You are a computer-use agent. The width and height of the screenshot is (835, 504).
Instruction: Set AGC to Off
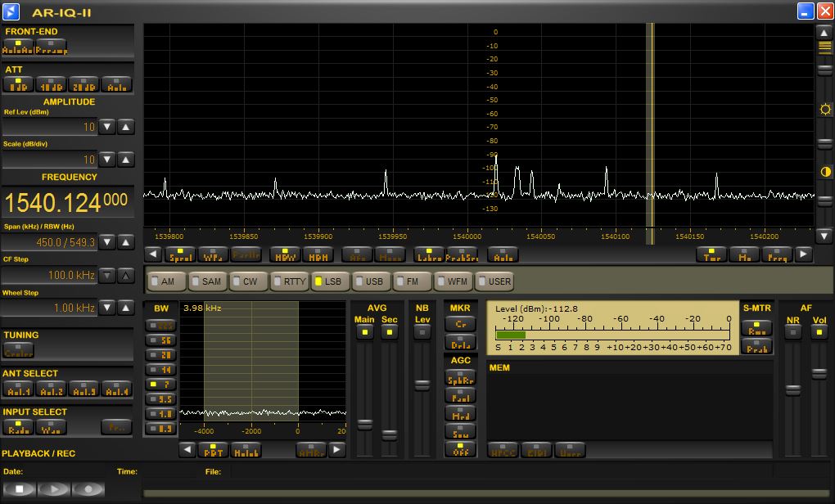[461, 449]
